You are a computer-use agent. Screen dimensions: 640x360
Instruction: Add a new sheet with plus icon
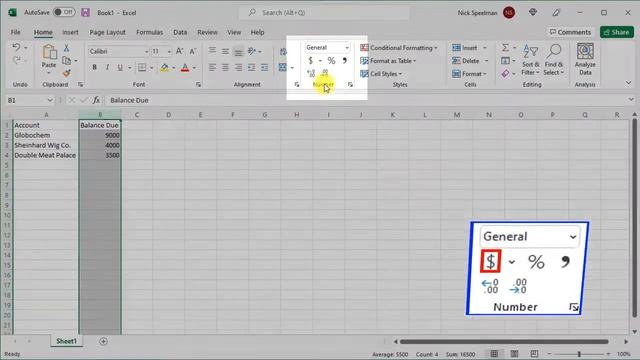click(103, 341)
